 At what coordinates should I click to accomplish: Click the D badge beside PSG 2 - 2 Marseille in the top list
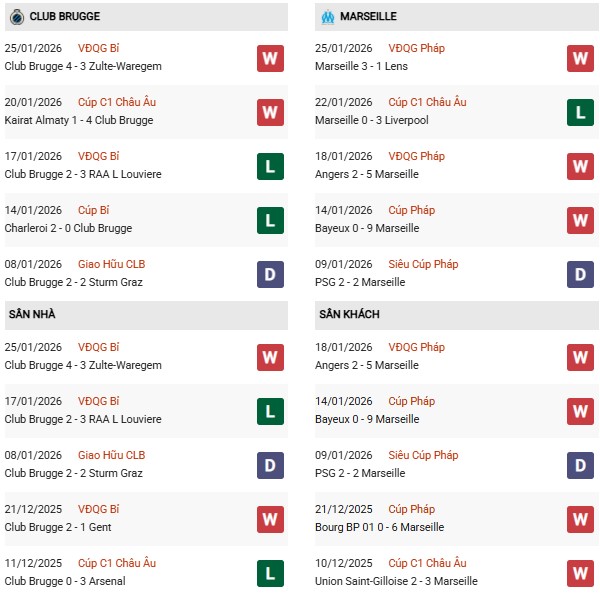point(581,274)
